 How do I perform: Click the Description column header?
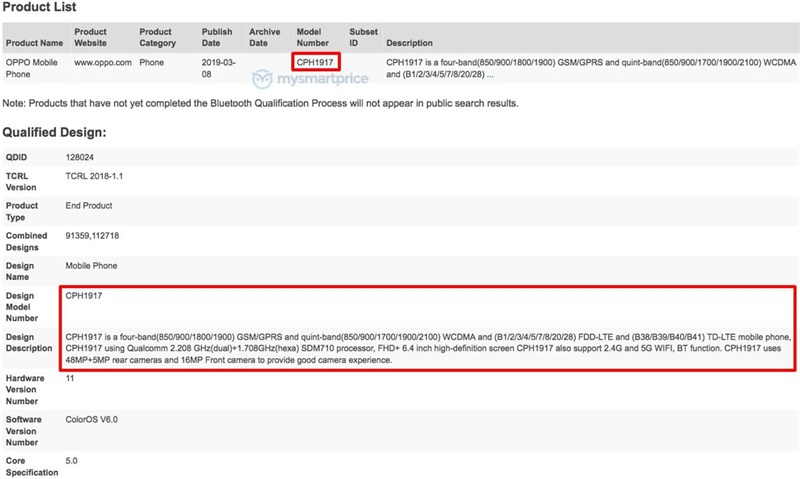(409, 43)
